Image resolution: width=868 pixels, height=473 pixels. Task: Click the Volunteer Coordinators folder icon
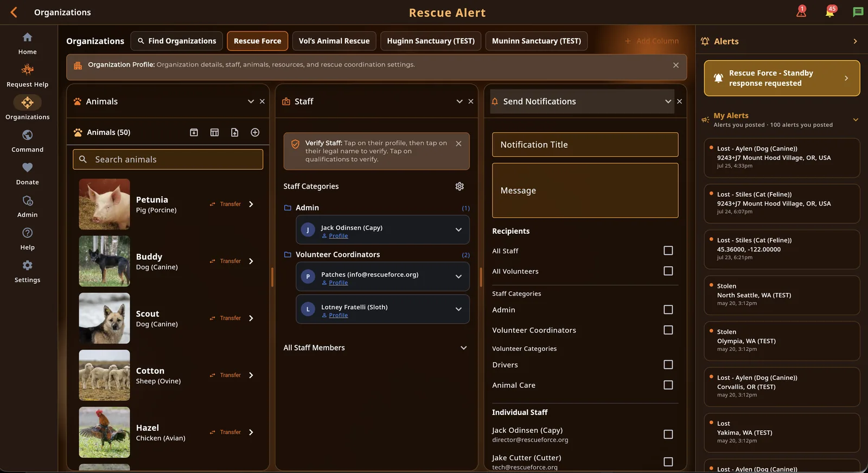[288, 254]
